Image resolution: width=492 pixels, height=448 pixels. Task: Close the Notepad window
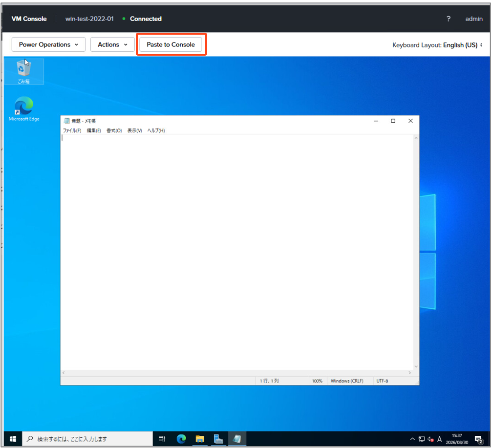click(x=410, y=121)
